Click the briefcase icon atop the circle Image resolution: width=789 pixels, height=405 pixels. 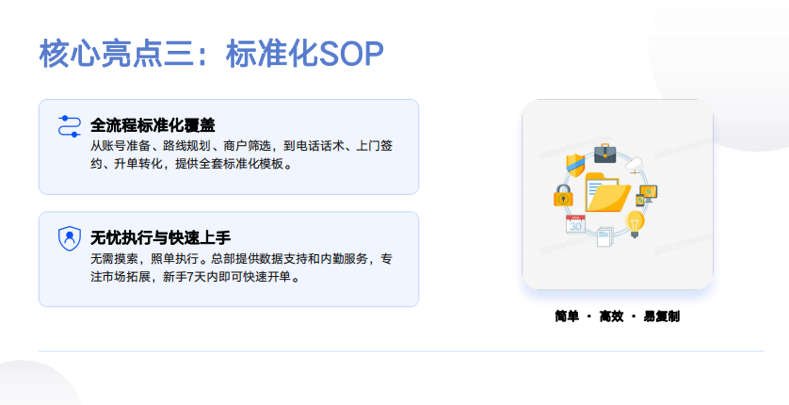(605, 153)
